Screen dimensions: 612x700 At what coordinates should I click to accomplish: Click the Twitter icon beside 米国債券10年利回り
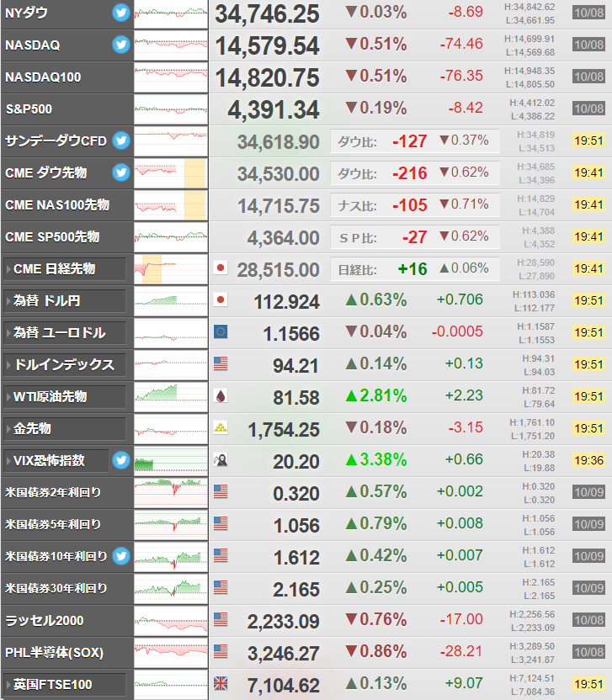[121, 556]
